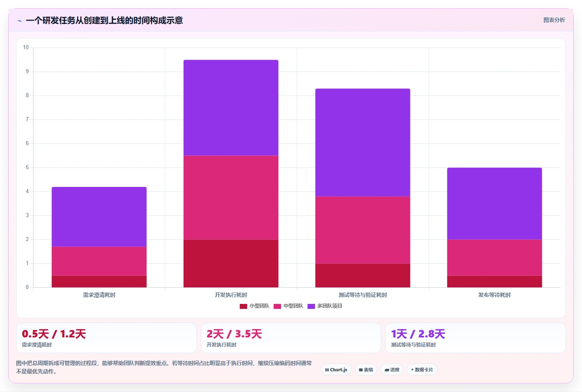The height and width of the screenshot is (392, 582).
Task: Click the 开发执行耗时 caption in second stat card
Action: (x=222, y=345)
